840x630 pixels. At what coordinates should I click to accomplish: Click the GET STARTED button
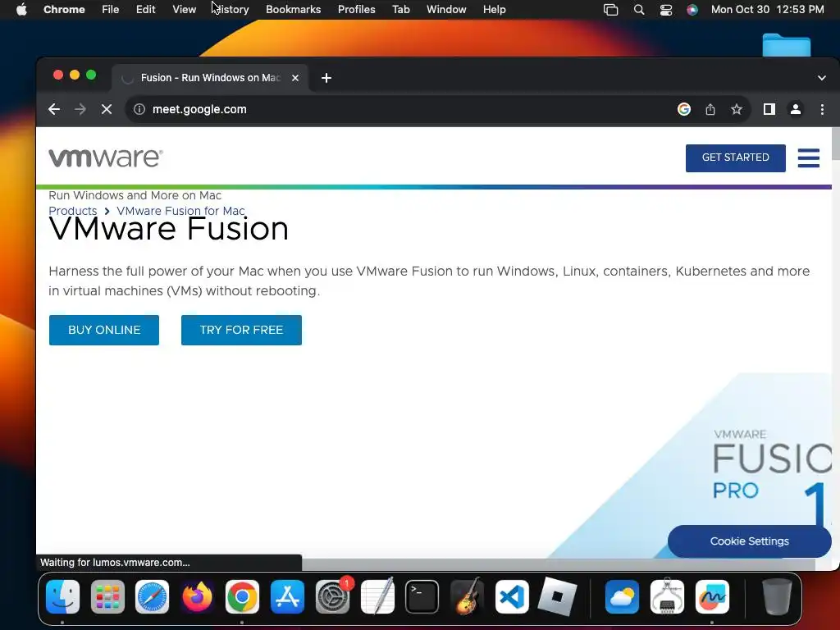[x=736, y=158]
